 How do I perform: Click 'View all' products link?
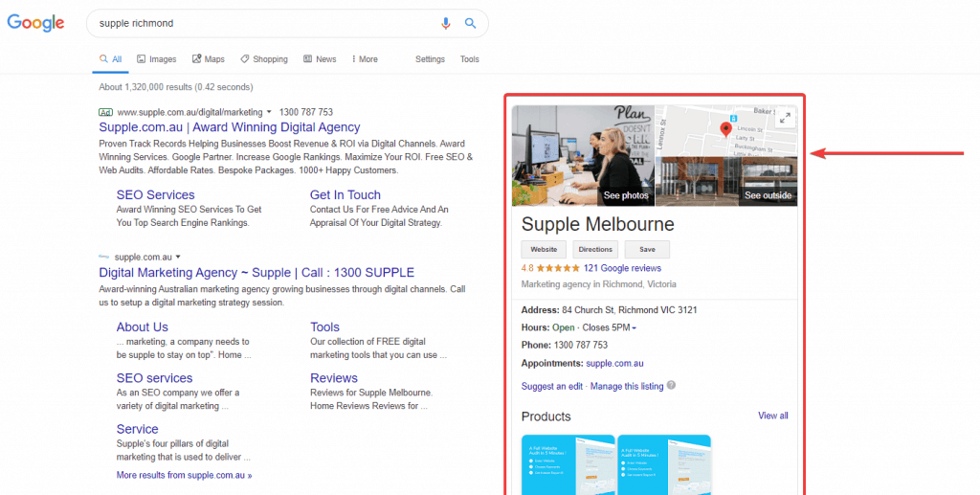click(773, 416)
